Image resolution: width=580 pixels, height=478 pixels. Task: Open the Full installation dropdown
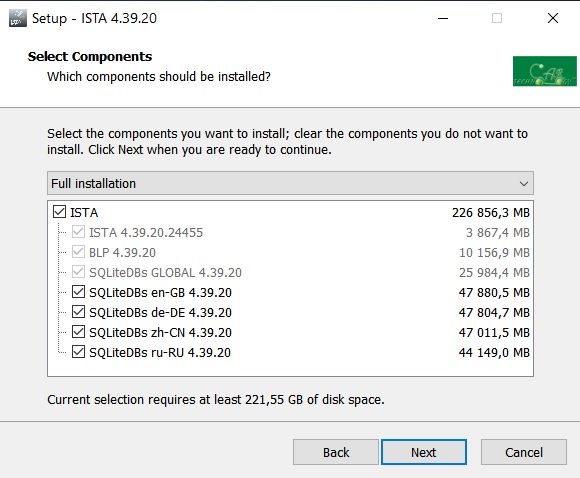click(x=290, y=183)
